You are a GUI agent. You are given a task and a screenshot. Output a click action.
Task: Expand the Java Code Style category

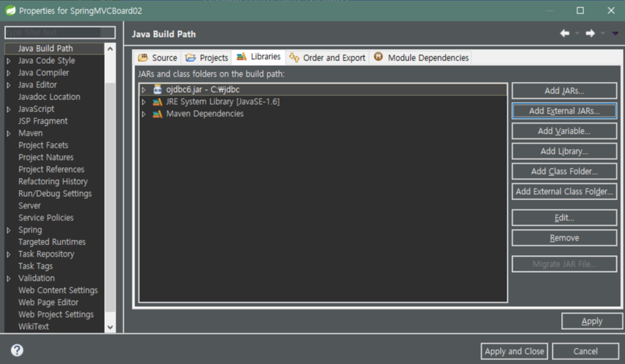click(8, 61)
